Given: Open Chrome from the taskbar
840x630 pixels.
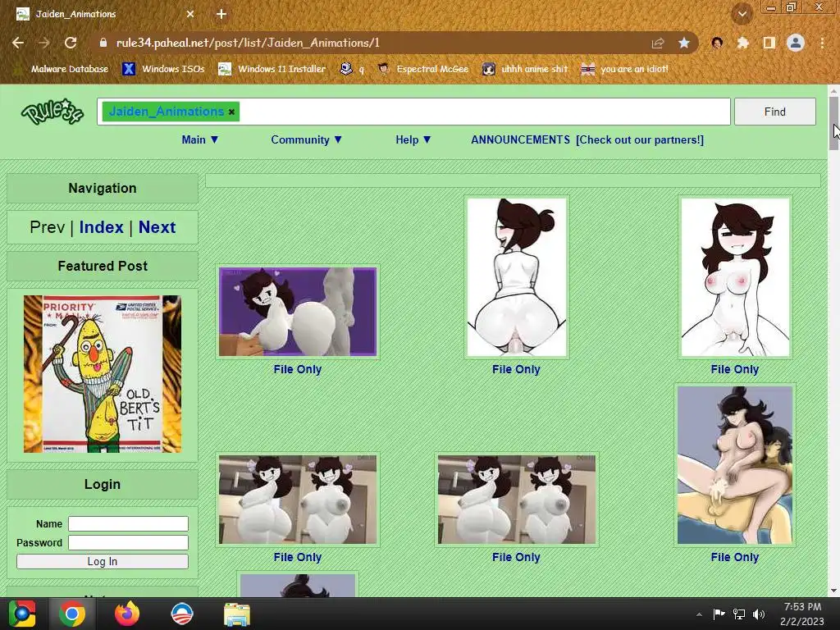Looking at the screenshot, I should [x=72, y=614].
